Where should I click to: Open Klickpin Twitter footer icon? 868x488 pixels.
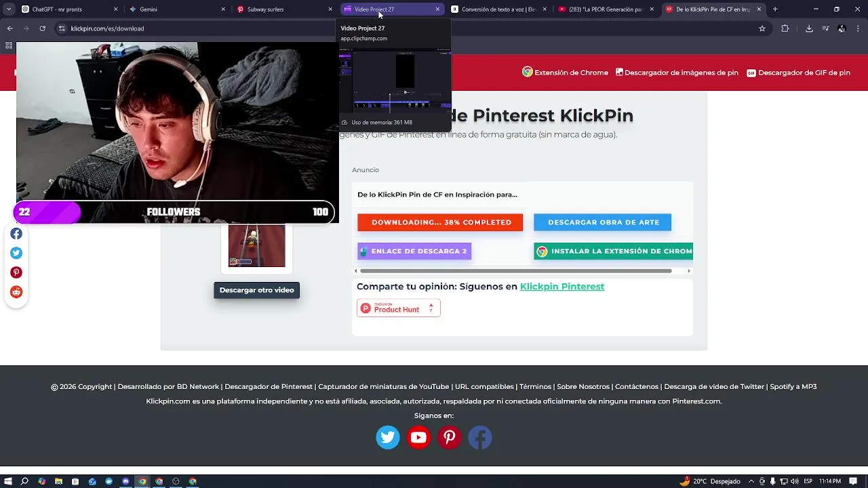click(388, 437)
